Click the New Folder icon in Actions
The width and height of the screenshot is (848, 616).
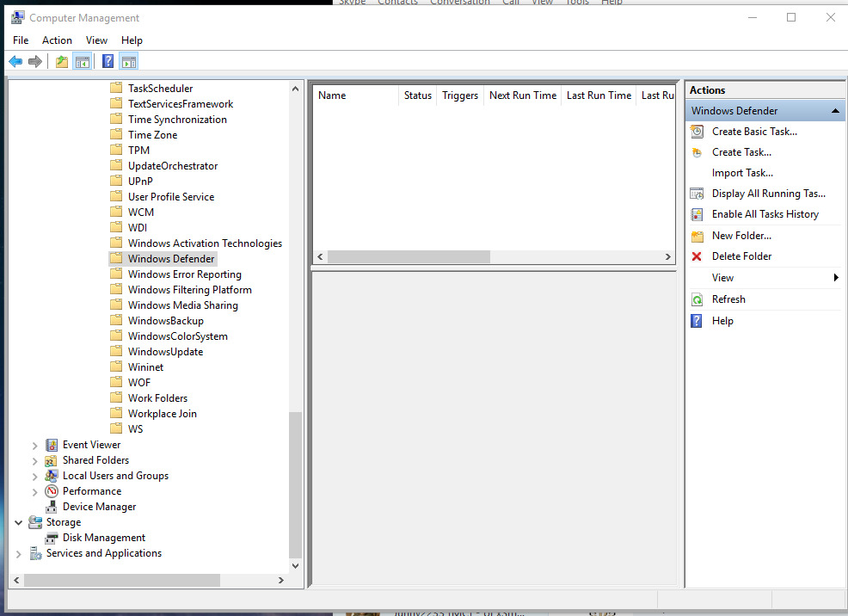click(x=697, y=236)
